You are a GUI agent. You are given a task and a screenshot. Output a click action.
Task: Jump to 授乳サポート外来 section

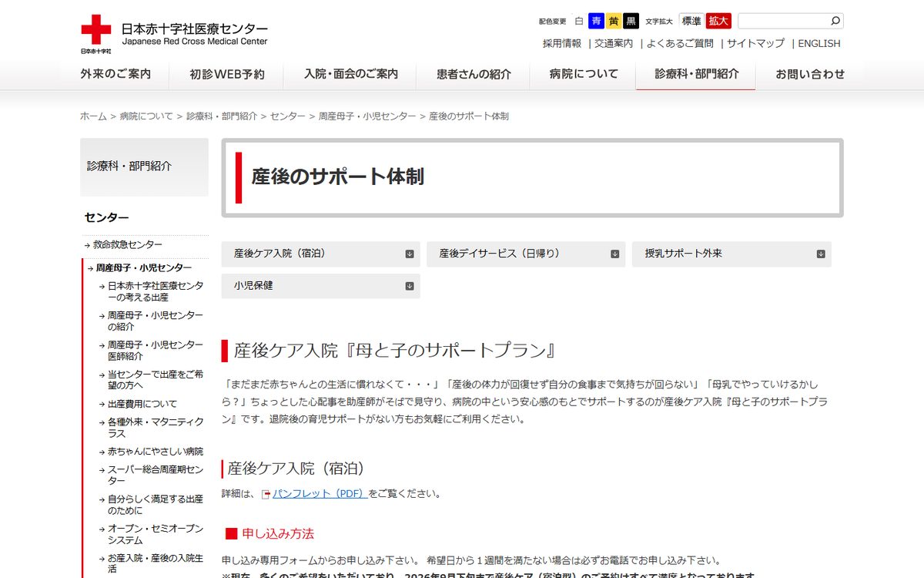pyautogui.click(x=731, y=254)
